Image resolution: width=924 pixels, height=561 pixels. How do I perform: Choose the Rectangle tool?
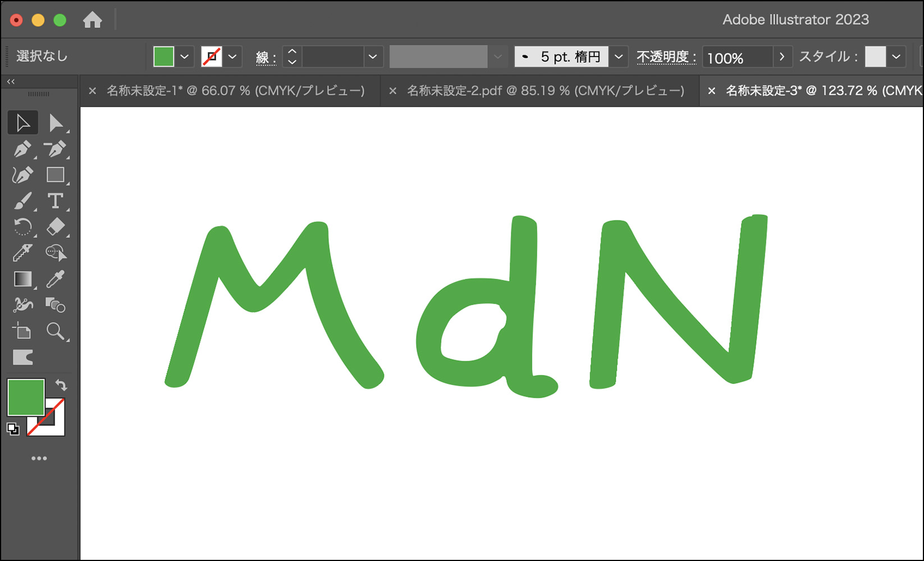click(55, 175)
